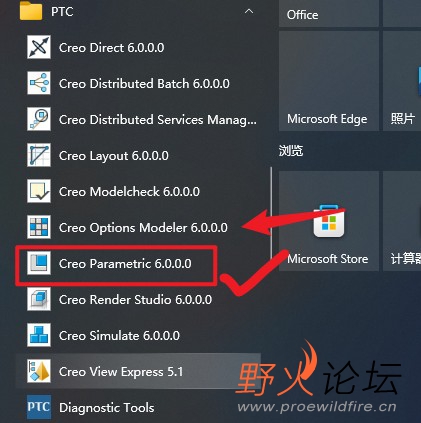Click the Creo Simulate blocks icon
421x423 pixels.
click(x=39, y=335)
